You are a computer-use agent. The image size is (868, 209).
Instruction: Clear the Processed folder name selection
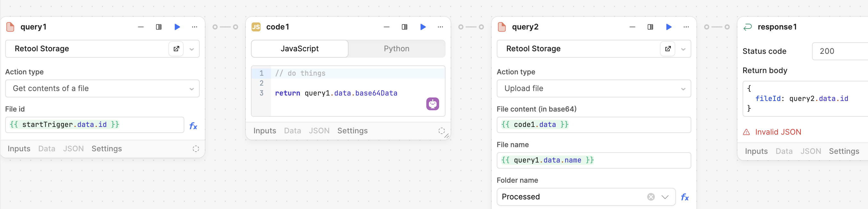coord(651,197)
